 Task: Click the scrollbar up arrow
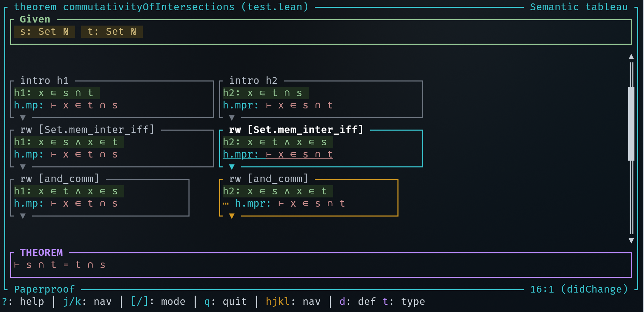[631, 57]
